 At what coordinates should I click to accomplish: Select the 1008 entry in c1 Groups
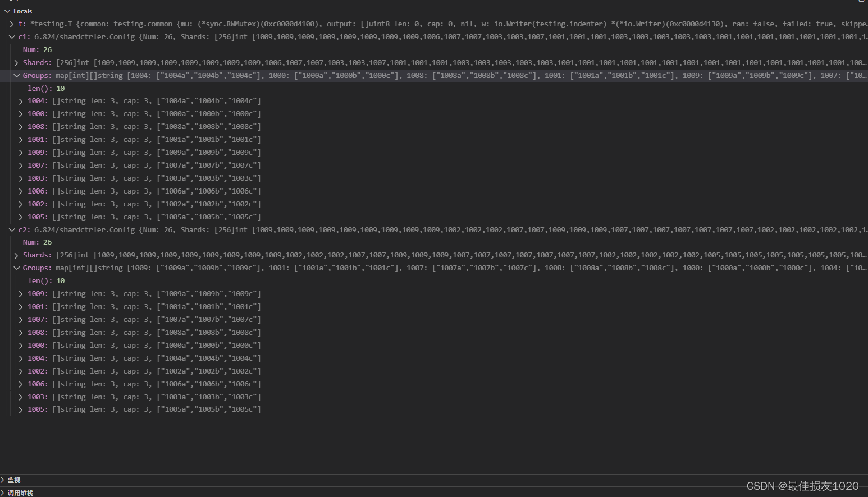(x=434, y=127)
